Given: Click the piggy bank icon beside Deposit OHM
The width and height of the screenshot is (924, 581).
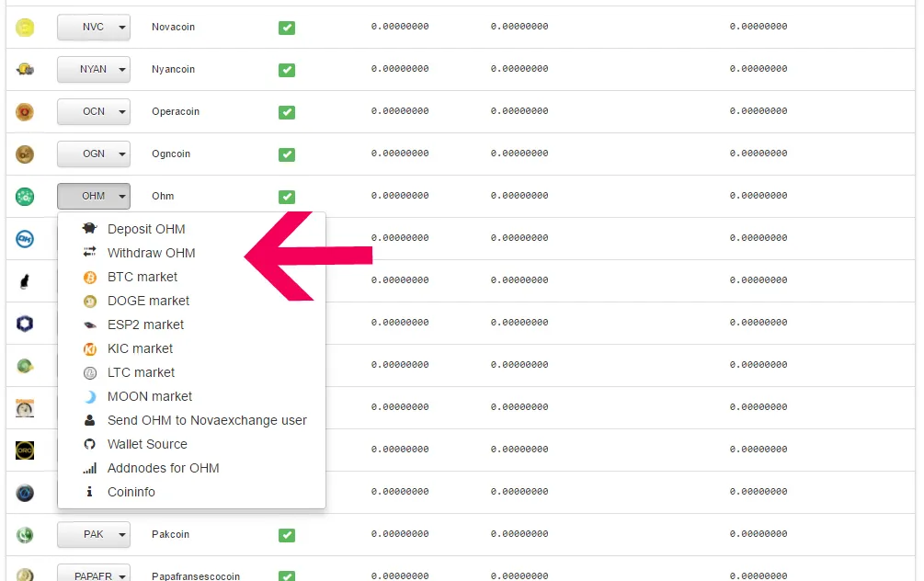Looking at the screenshot, I should [89, 229].
